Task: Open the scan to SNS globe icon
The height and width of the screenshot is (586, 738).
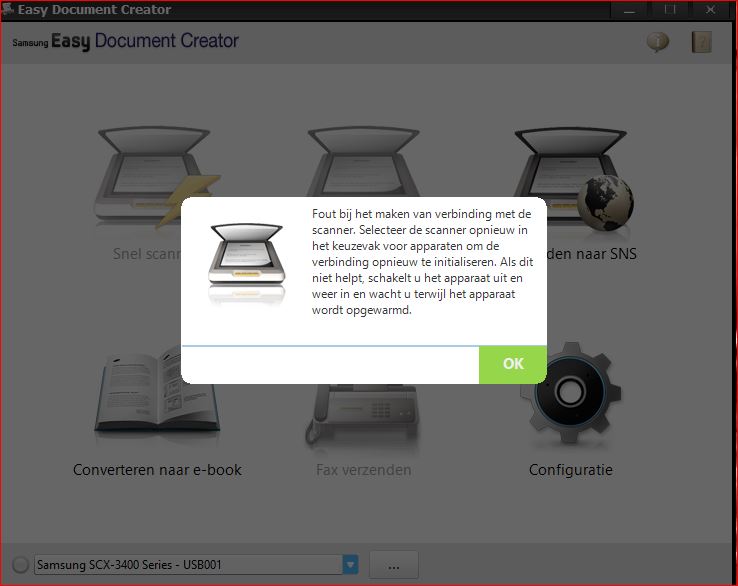Action: tap(575, 177)
